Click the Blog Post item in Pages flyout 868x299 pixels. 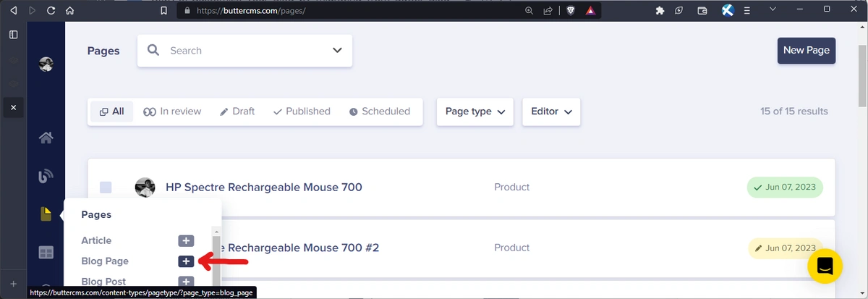pyautogui.click(x=103, y=281)
